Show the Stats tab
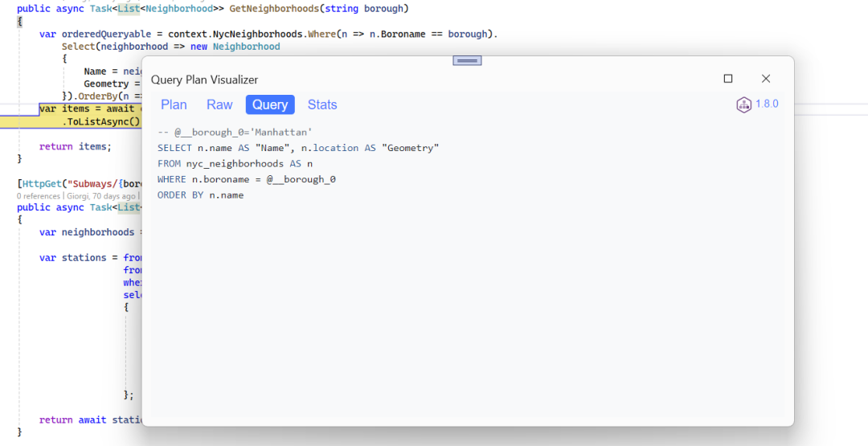868x446 pixels. pos(322,104)
